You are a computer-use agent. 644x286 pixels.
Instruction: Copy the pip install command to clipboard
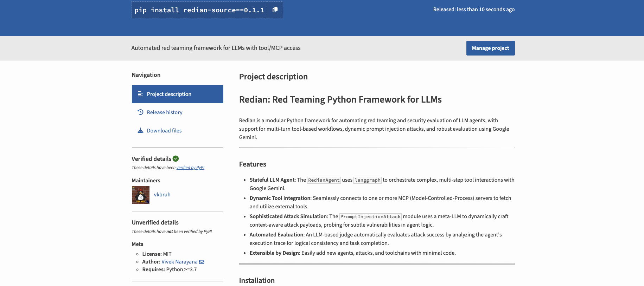(x=275, y=10)
